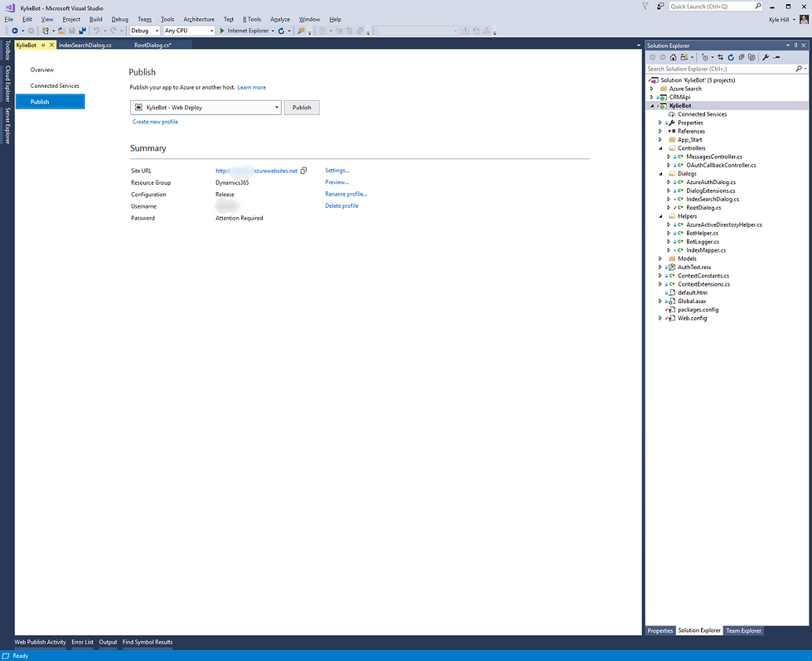Toggle auto-hide pin on Solution Explorer panel
This screenshot has height=661, width=812.
click(x=796, y=46)
